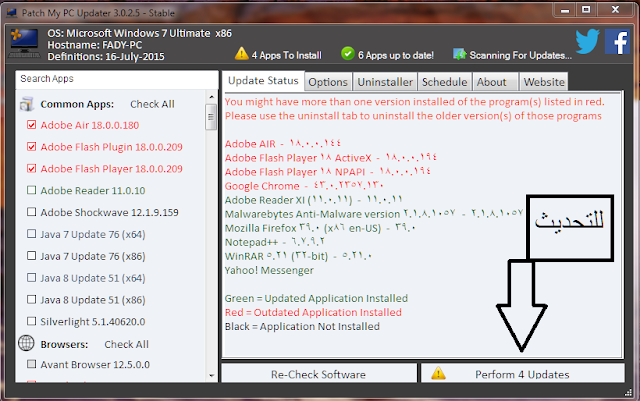
Task: Click the Yahoo! Messenger status line
Action: [x=269, y=270]
